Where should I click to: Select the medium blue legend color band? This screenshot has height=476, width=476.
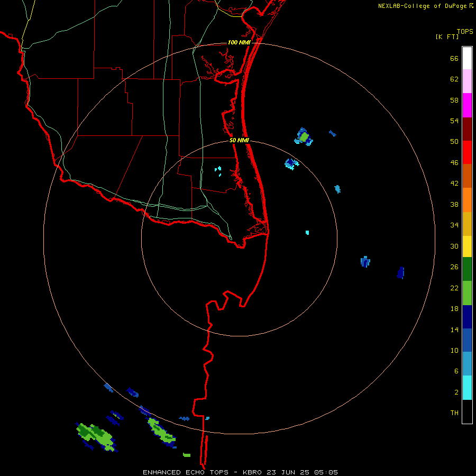(x=467, y=340)
